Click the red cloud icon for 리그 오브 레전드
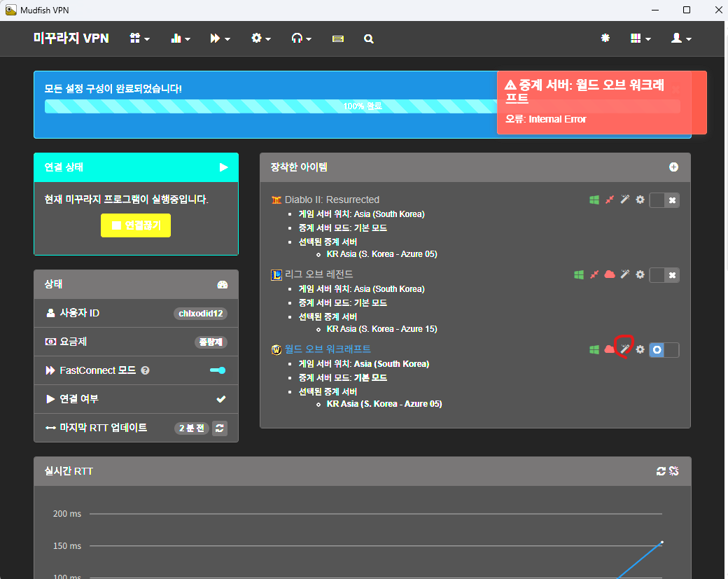Screen dimensions: 728x579 (x=609, y=274)
